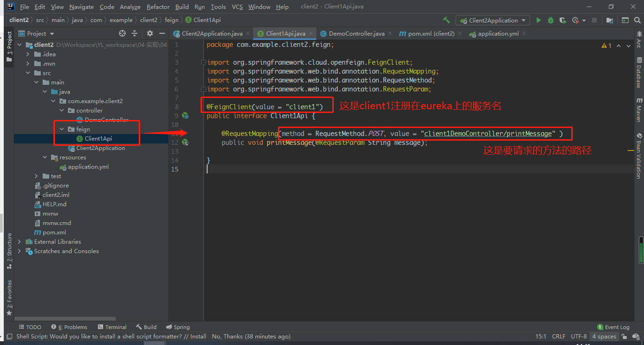Click the UTF-8 encoding indicator
The image size is (644, 345).
[x=578, y=337]
